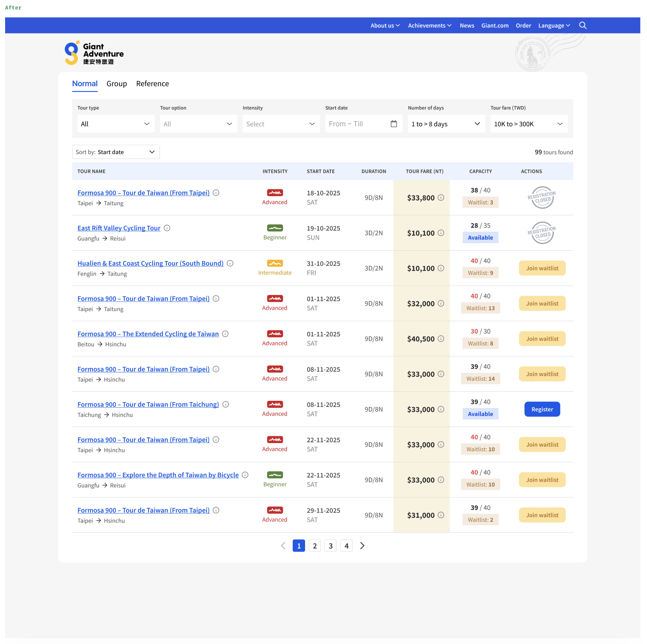The height and width of the screenshot is (644, 647).
Task: Click the Intermediate intensity icon for Hualien & East Coast tour
Action: coord(275,263)
